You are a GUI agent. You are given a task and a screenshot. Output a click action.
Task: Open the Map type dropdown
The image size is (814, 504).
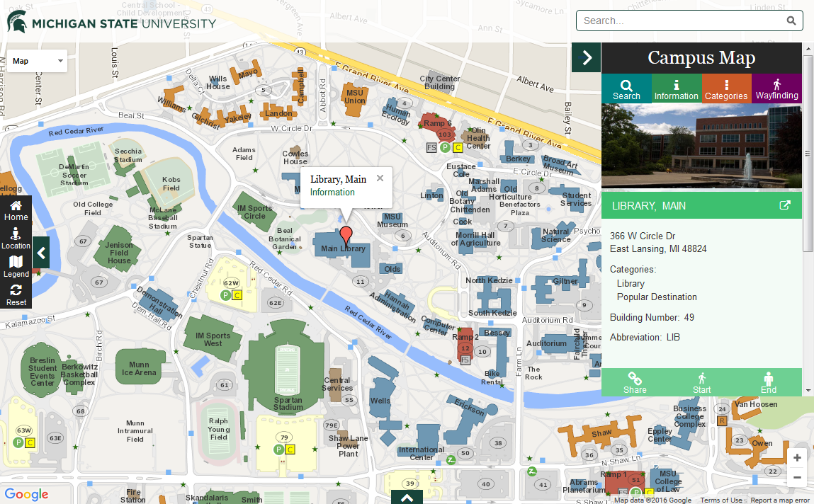[x=38, y=61]
